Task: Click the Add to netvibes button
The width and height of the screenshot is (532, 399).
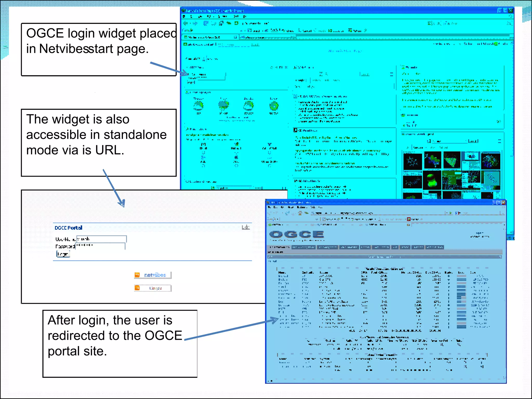Action: pyautogui.click(x=153, y=275)
